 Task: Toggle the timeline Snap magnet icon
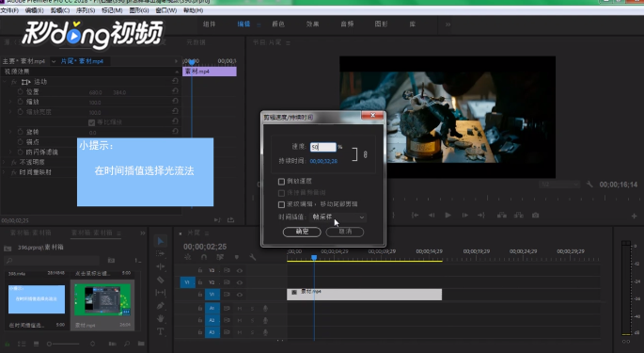click(x=204, y=257)
